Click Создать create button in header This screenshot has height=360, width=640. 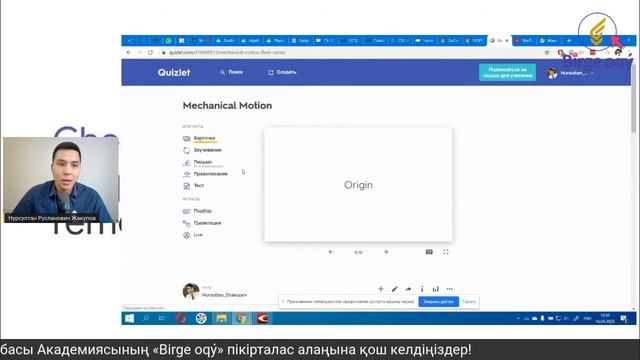pos(282,72)
